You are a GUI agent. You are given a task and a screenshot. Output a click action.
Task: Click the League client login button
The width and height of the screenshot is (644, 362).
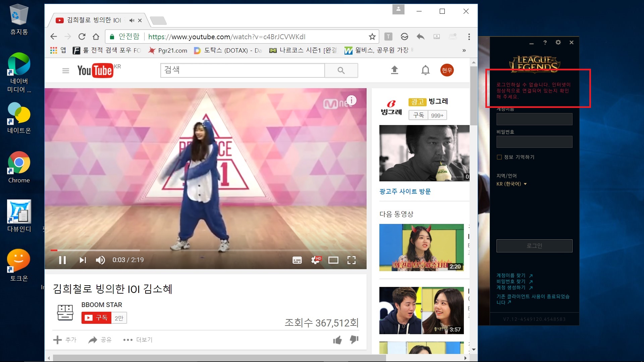(534, 246)
